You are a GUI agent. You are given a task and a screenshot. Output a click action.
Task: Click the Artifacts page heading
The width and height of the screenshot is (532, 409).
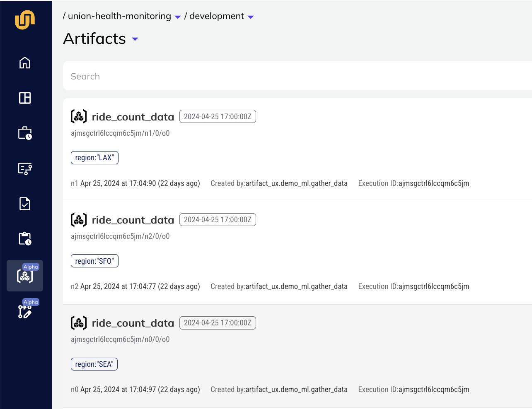94,38
